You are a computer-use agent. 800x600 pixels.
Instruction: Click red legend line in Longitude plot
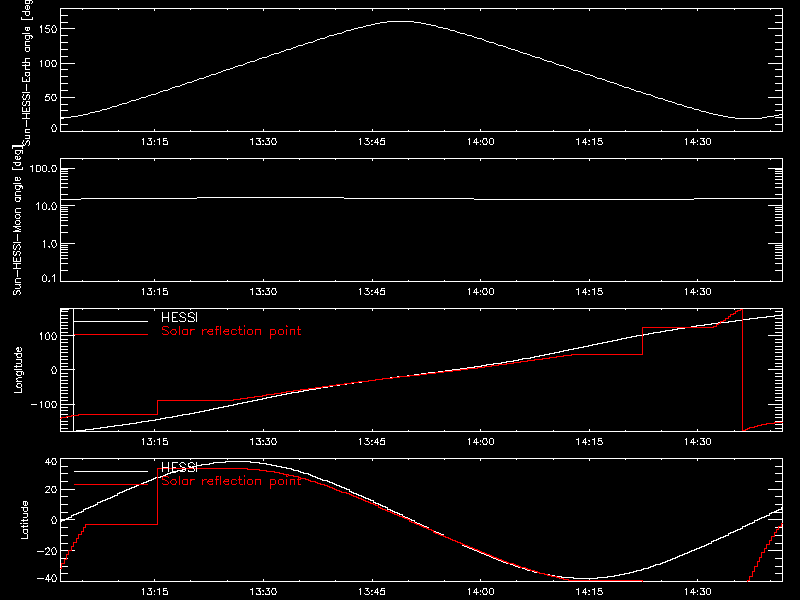[111, 335]
